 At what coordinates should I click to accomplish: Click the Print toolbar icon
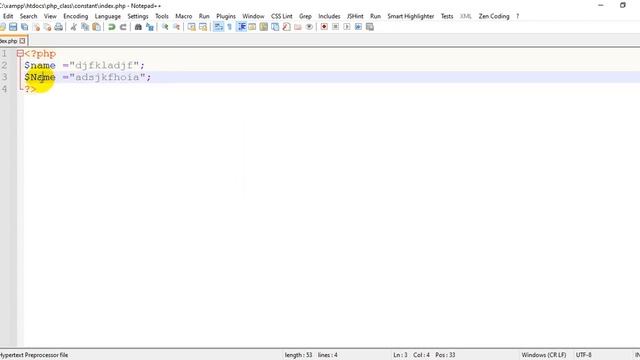click(59, 27)
